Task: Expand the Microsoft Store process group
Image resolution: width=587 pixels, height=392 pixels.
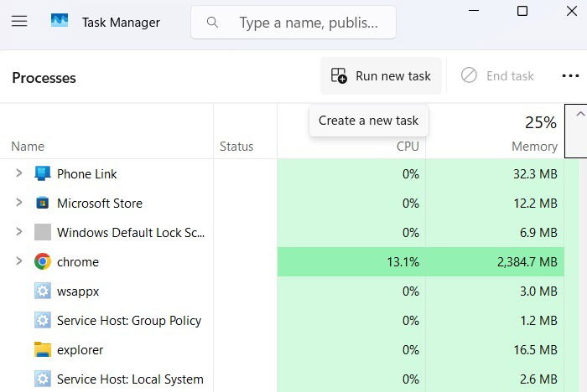Action: (x=18, y=204)
